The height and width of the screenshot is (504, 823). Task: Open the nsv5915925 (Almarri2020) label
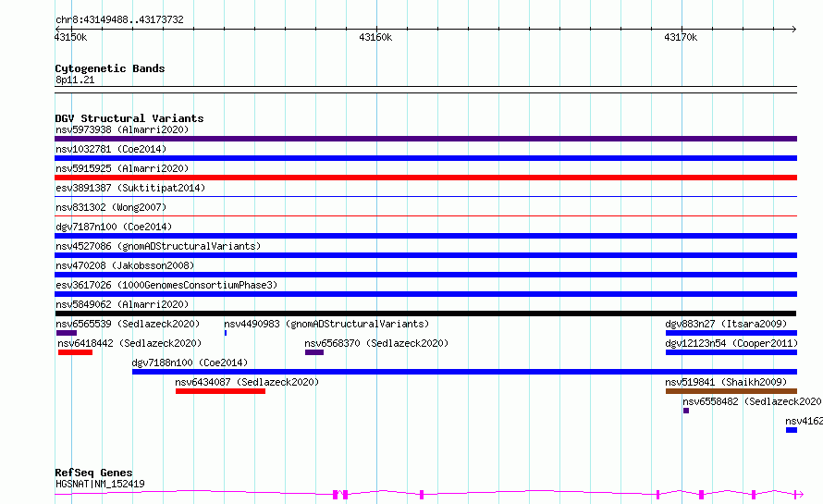[122, 168]
